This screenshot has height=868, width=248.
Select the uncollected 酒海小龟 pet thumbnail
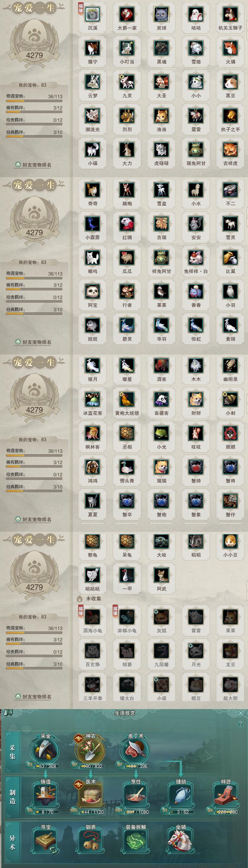(x=92, y=617)
